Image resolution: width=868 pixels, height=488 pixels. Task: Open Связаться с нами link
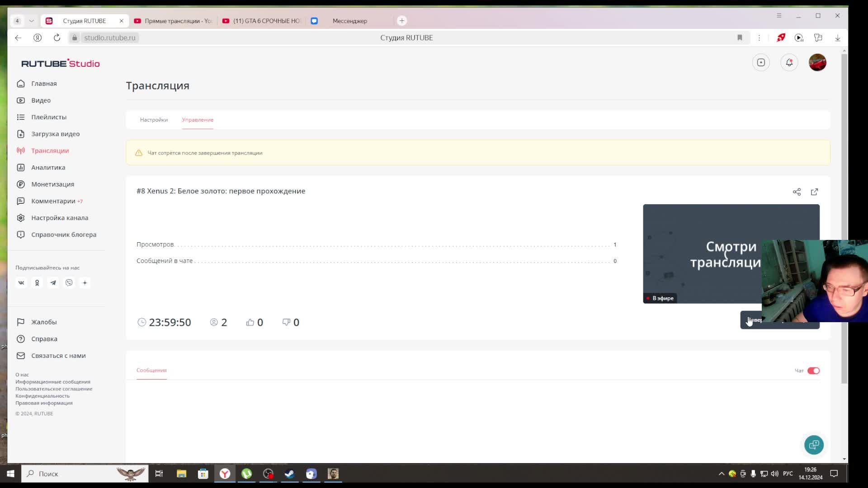tap(58, 356)
